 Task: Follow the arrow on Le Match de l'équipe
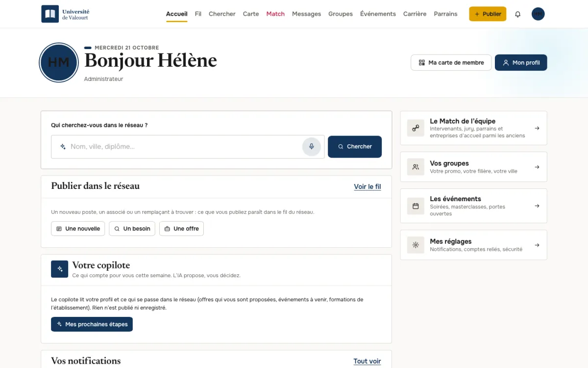click(537, 128)
